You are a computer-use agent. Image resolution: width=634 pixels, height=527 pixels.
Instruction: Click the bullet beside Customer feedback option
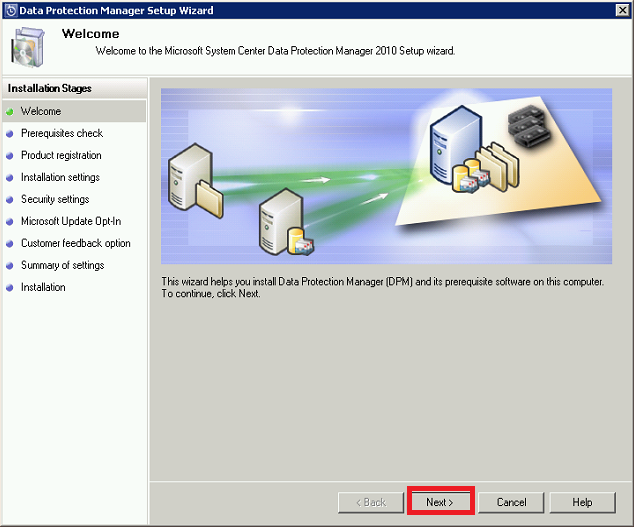[x=10, y=244]
